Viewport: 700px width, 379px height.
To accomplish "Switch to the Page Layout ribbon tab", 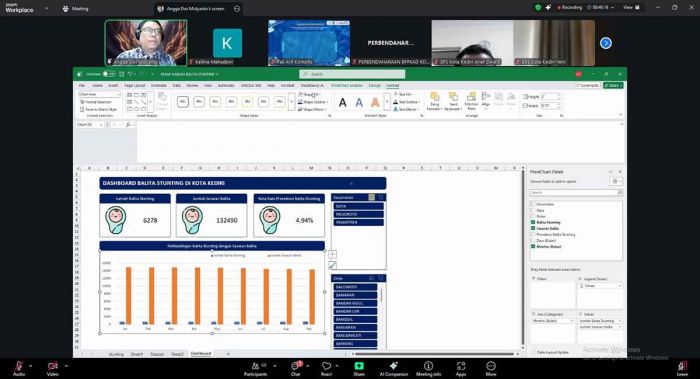I will [x=134, y=85].
